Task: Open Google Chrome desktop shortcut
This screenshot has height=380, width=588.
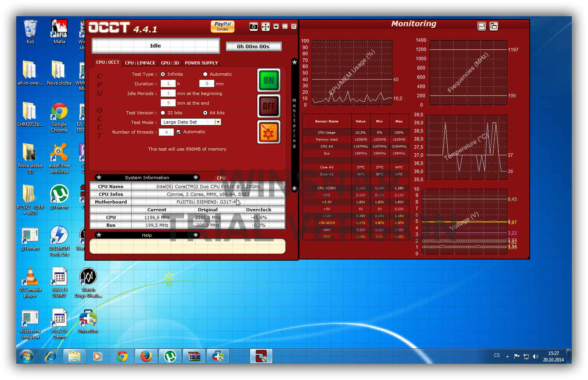Action: (x=59, y=118)
